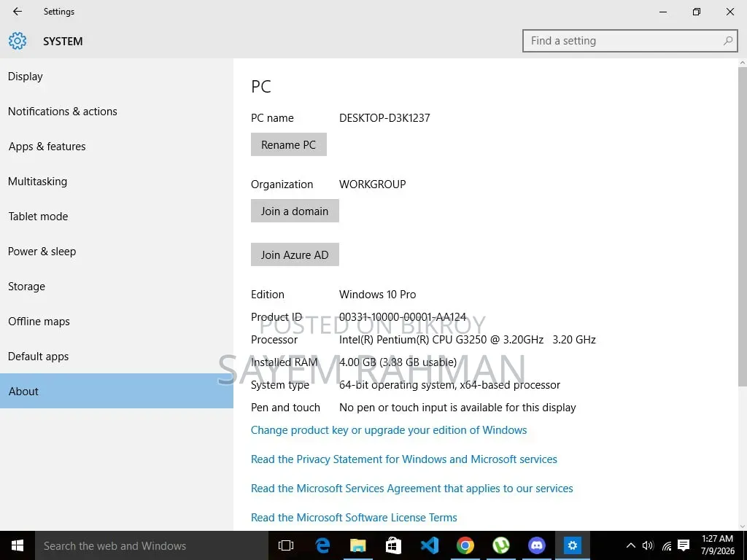Click the 4.00 GB installed RAM value

coord(398,362)
